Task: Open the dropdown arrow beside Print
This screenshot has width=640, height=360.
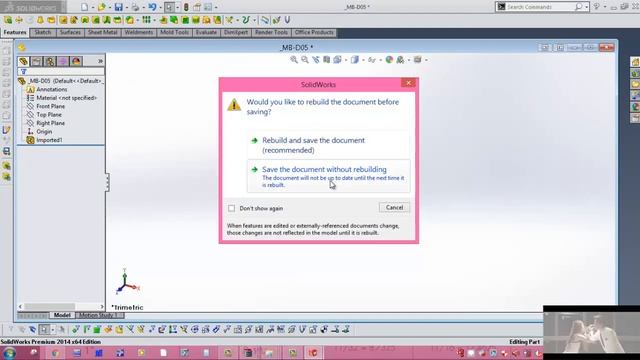Action: tap(143, 7)
